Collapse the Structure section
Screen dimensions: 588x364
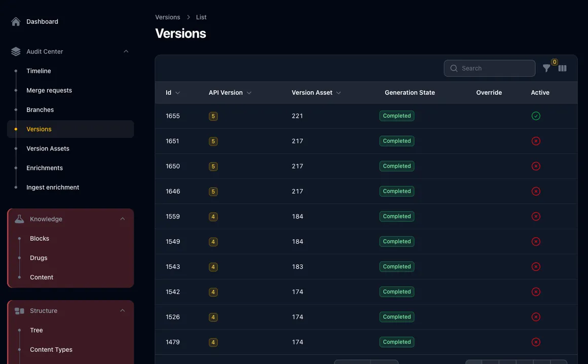122,310
